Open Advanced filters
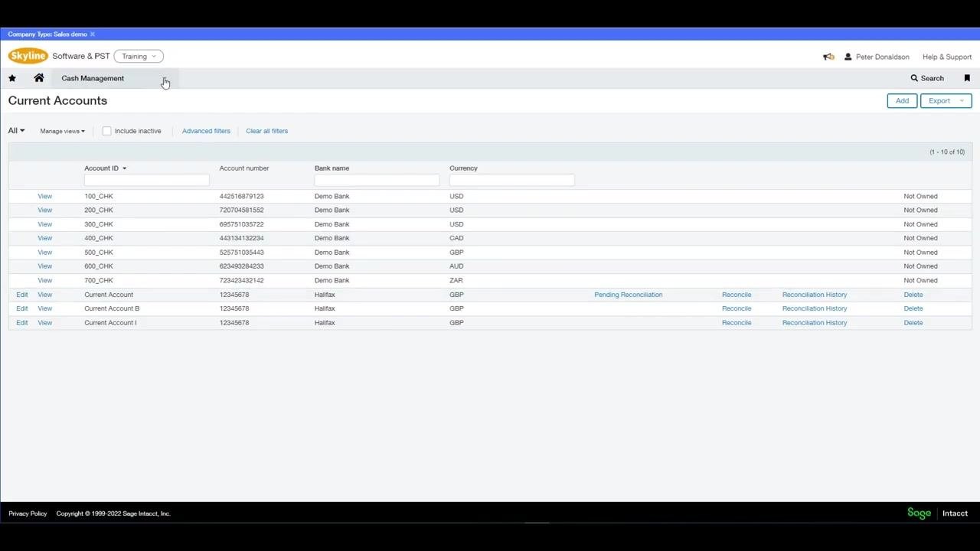This screenshot has width=980, height=551. click(x=206, y=131)
